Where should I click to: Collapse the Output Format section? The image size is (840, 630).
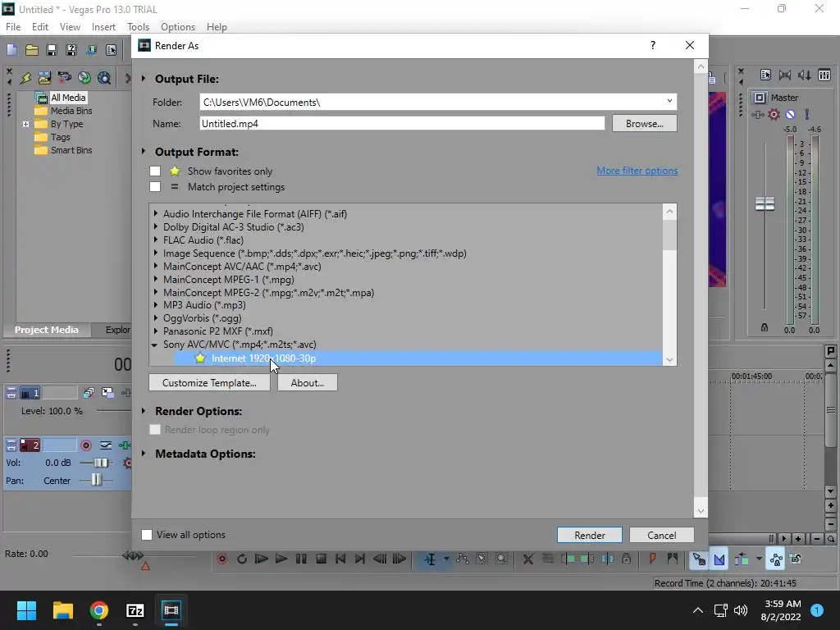144,152
